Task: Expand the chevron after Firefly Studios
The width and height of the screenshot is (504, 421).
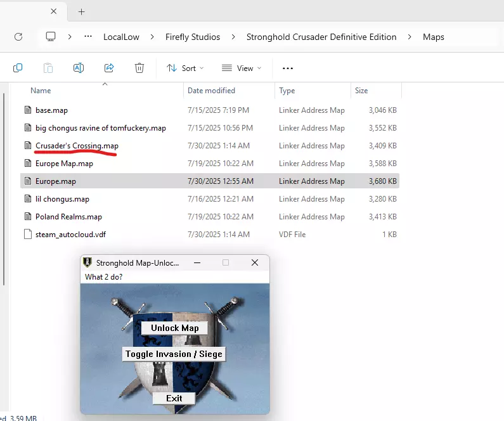Action: (x=233, y=37)
